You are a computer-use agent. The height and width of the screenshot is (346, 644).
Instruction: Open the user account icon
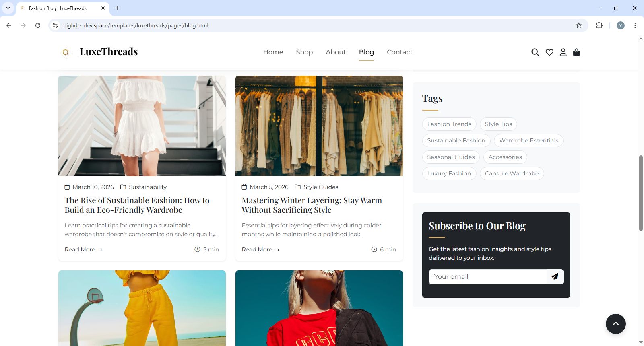point(563,52)
